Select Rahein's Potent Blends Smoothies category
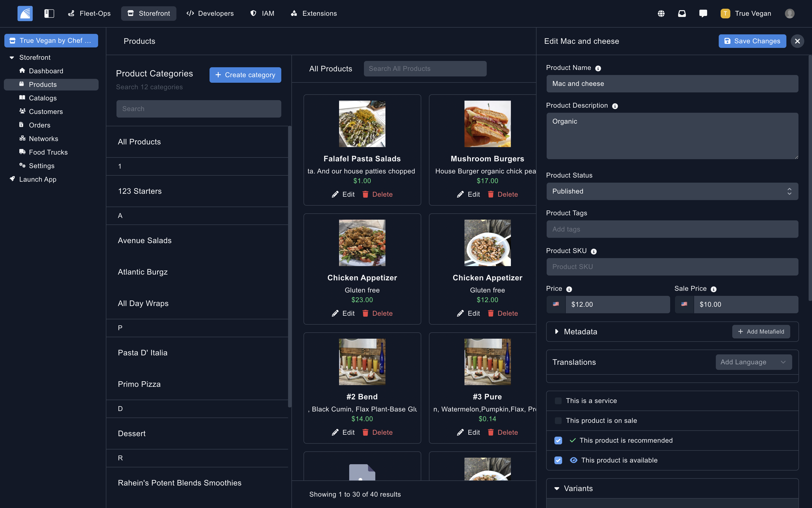Image resolution: width=812 pixels, height=508 pixels. [197, 483]
